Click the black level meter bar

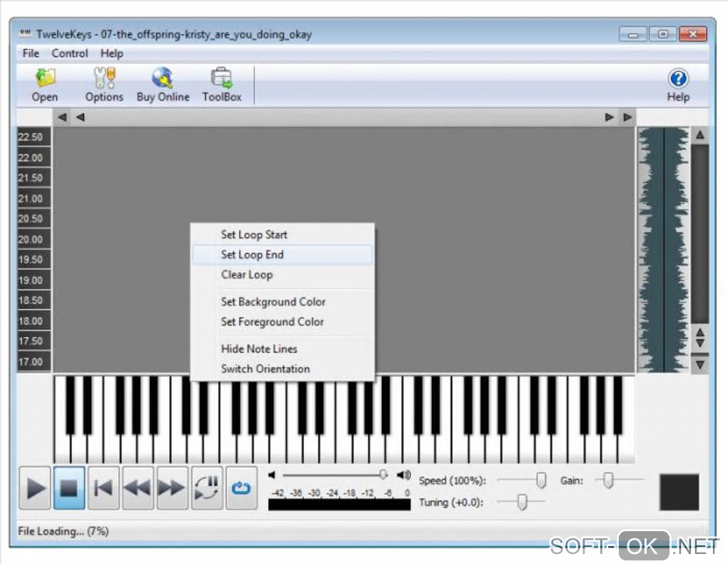(340, 505)
